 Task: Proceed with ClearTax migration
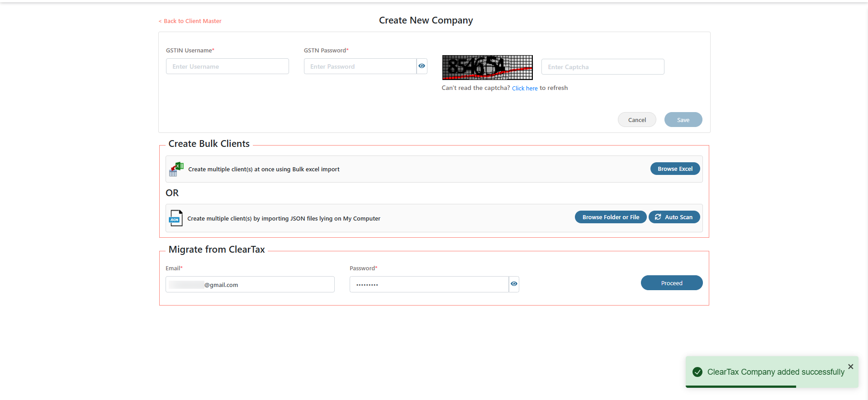671,283
